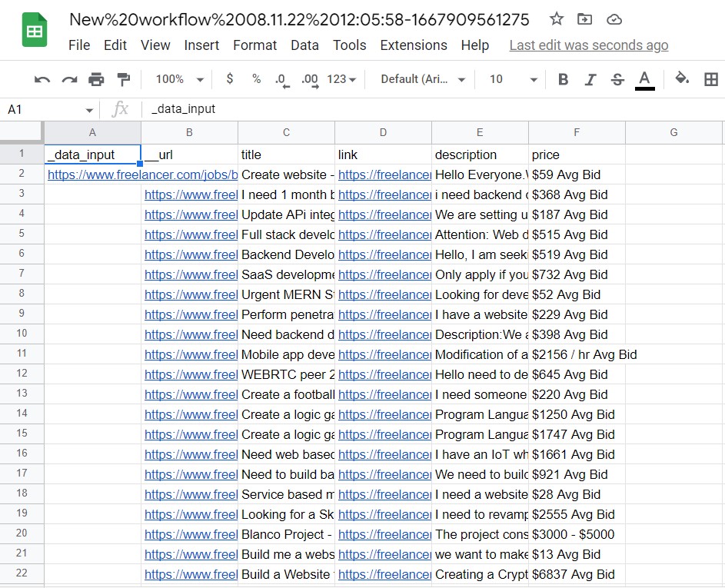The width and height of the screenshot is (725, 588).
Task: Select the 'Perform penetra' title cell
Action: [286, 314]
